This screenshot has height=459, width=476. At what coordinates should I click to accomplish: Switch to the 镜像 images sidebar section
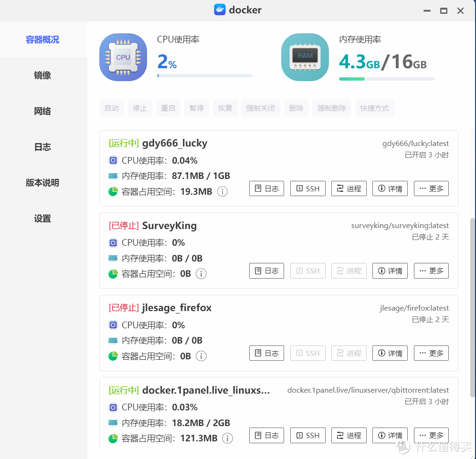[x=42, y=75]
